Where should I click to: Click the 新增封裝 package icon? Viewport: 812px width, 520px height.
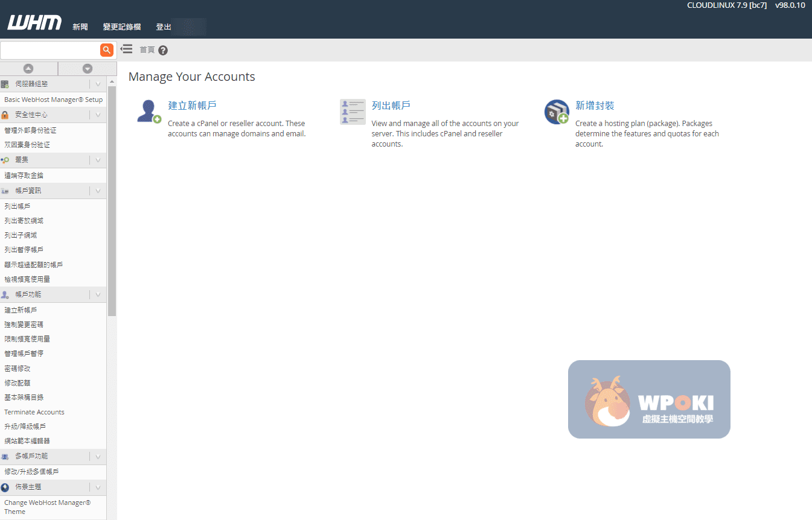coord(556,112)
